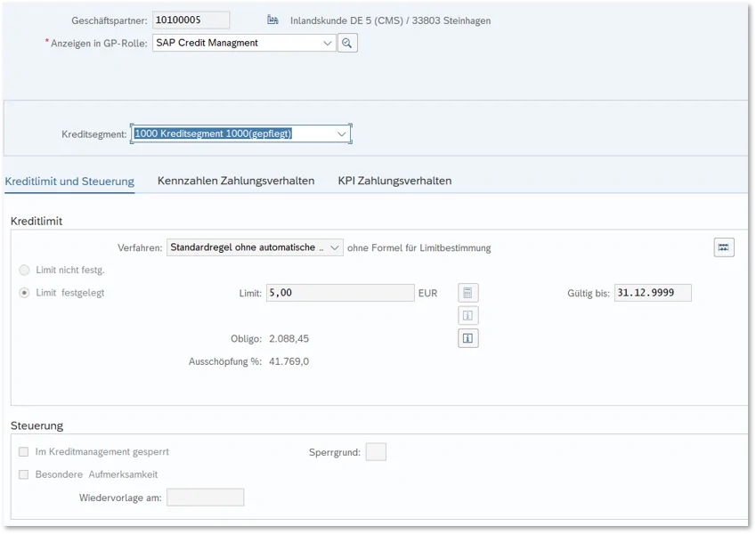The image size is (756, 534).
Task: Open the Verfahren dropdown list
Action: pos(334,247)
